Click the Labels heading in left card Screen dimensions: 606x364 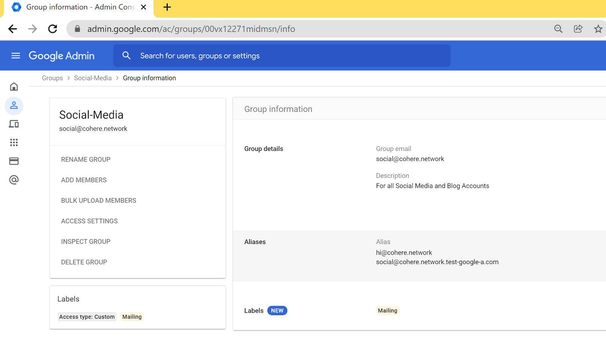(x=68, y=299)
